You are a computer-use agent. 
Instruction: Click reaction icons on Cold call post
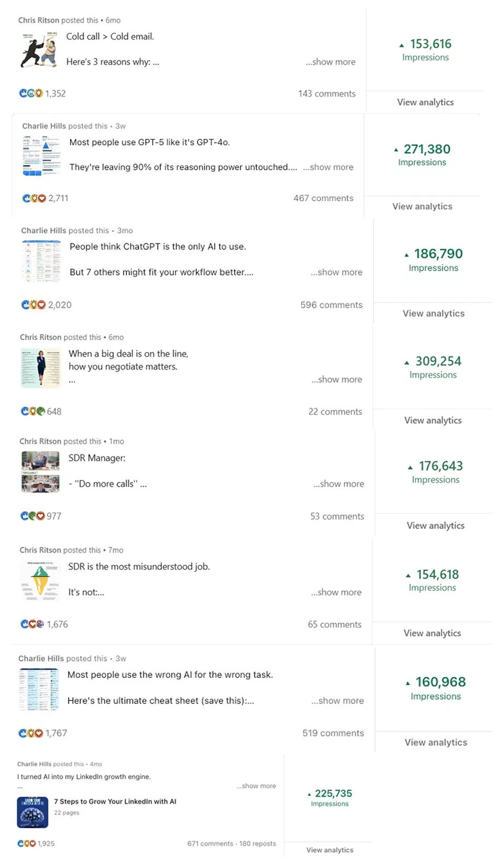[31, 93]
